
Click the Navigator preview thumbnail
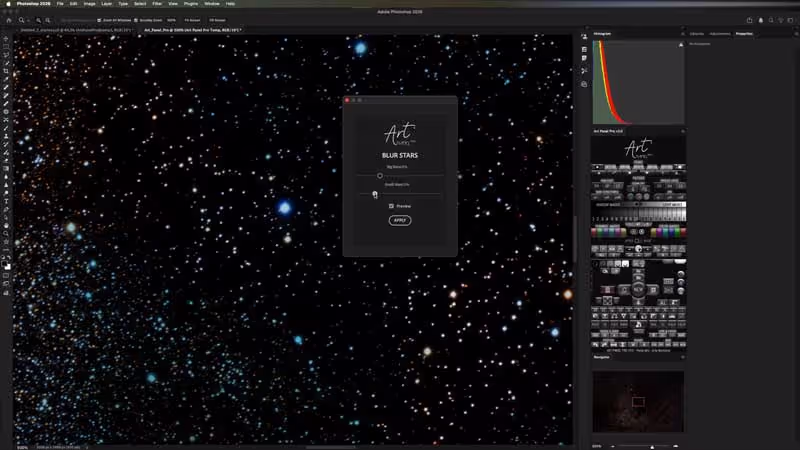(638, 402)
